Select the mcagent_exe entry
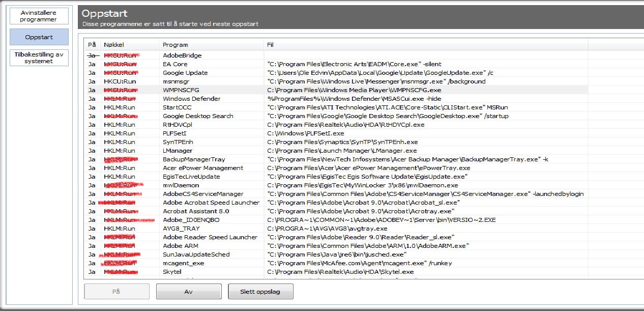Image resolution: width=644 pixels, height=311 pixels. (x=183, y=263)
